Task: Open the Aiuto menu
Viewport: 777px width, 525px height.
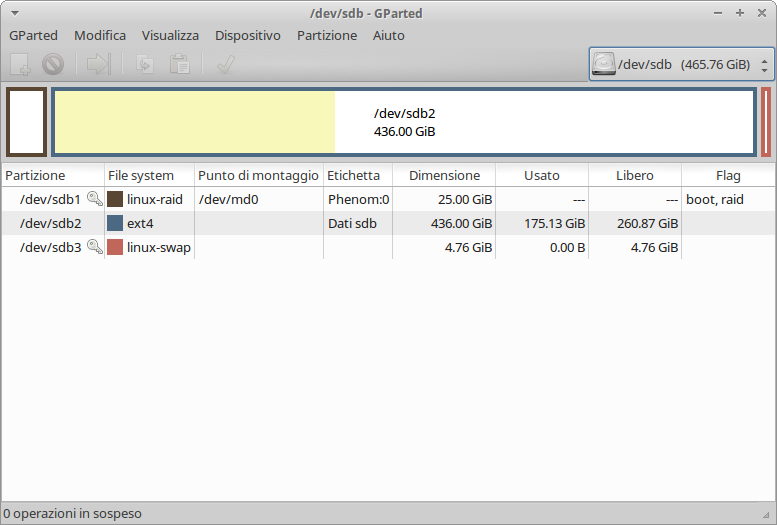Action: pos(389,35)
